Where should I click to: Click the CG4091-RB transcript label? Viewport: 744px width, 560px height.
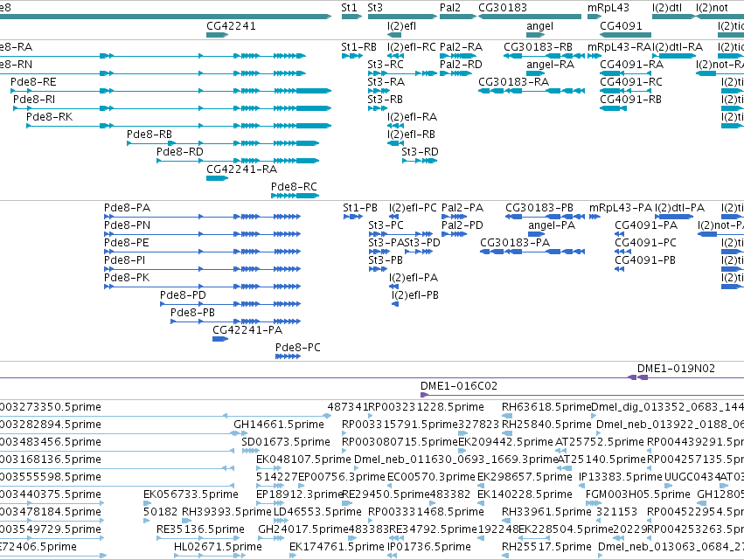click(630, 100)
